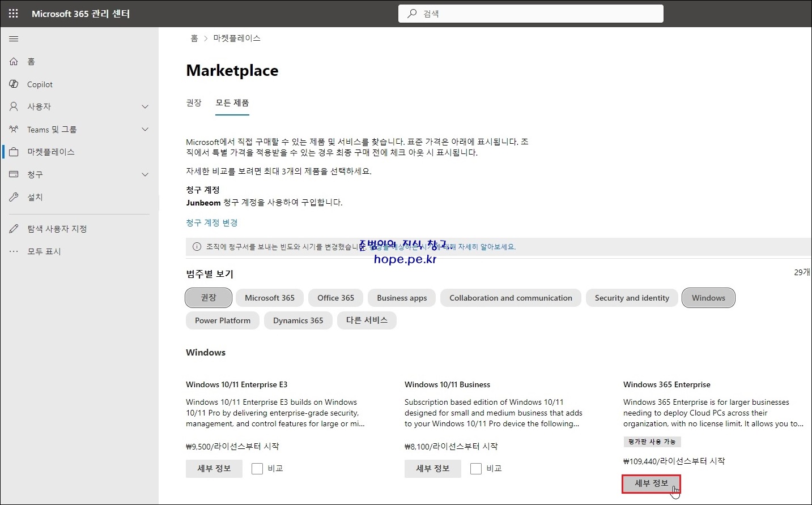Open 마켓플레이스 in the sidebar
The image size is (812, 505).
80,152
